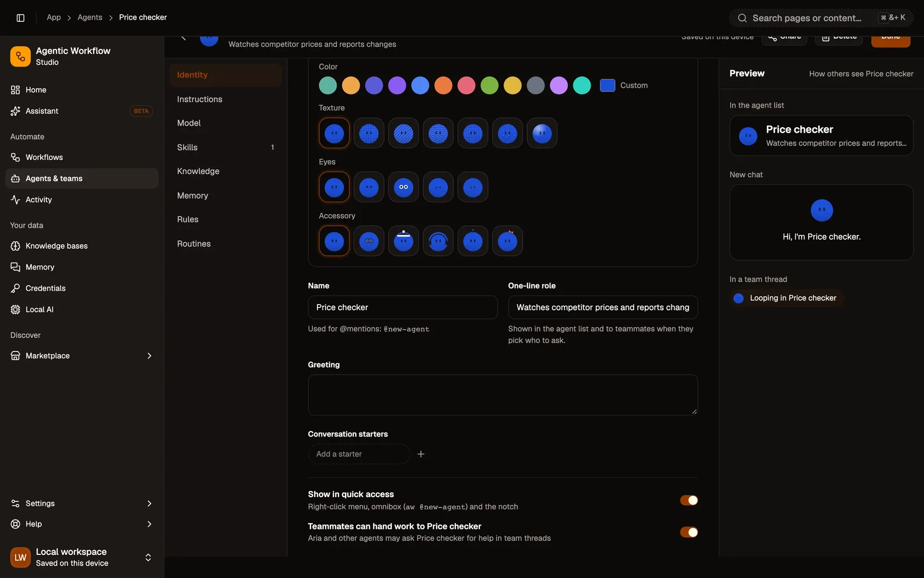Choose the second small-dot eyes style
This screenshot has height=578, width=924.
[369, 187]
